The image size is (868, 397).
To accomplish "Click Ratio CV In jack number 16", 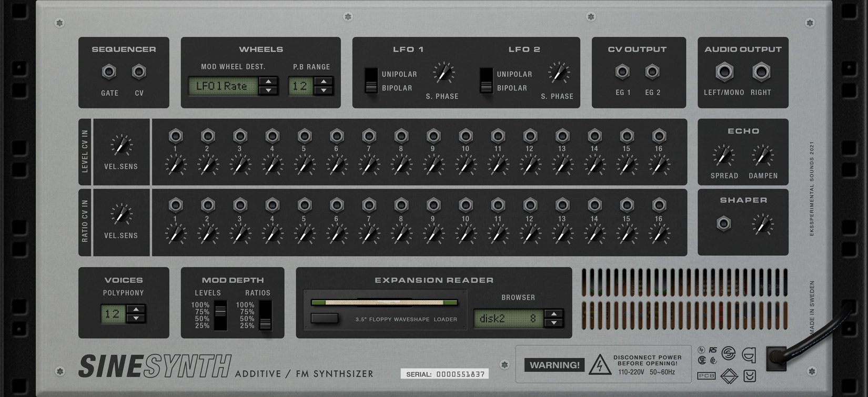I will tap(659, 205).
